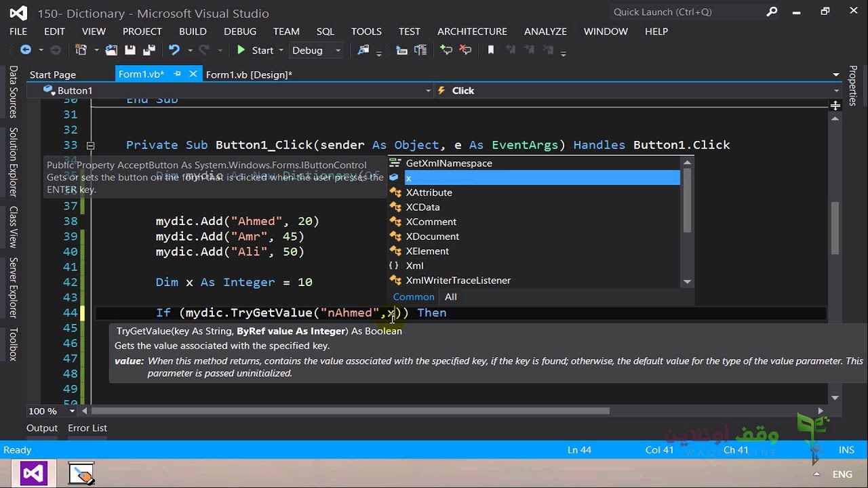Select the Common tab in IntelliSense list
Viewport: 868px width, 488px height.
pos(414,297)
